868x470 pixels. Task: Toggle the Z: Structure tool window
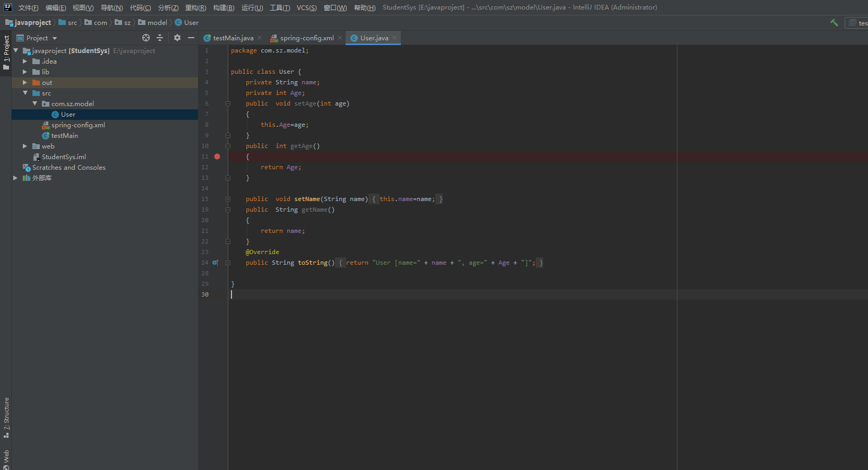(x=6, y=417)
